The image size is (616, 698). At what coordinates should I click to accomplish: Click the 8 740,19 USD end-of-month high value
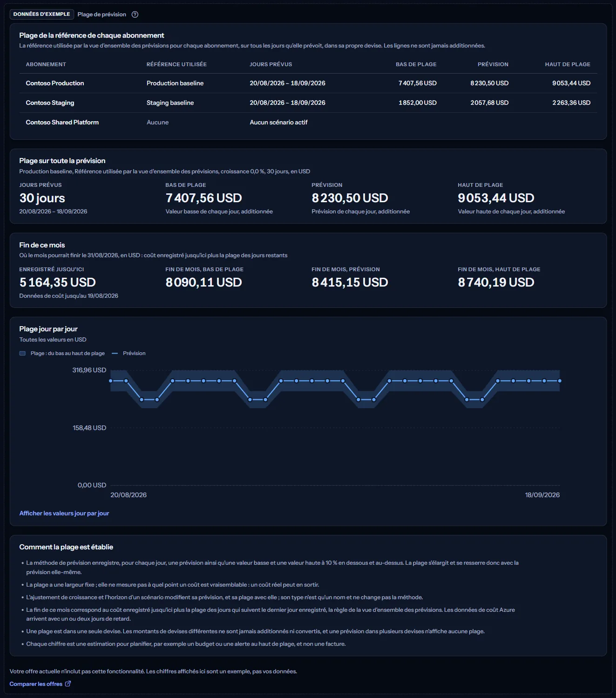pos(496,282)
